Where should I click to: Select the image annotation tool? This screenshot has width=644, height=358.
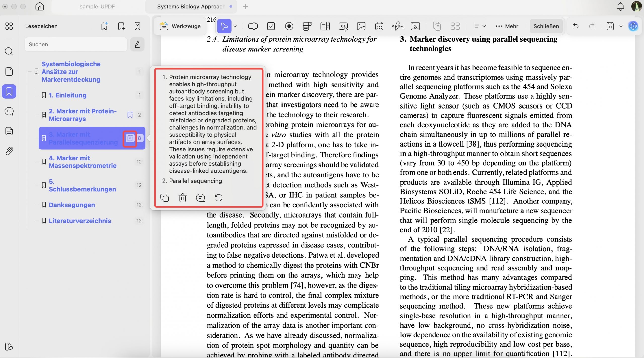361,26
